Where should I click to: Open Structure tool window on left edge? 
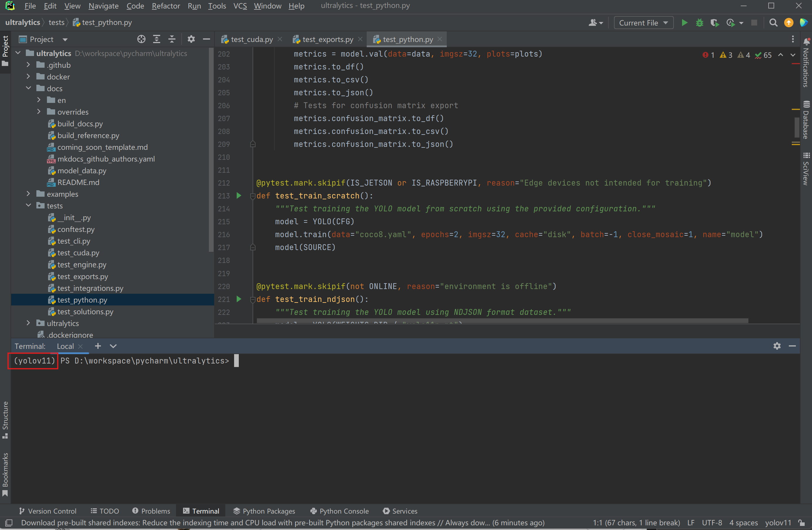pyautogui.click(x=5, y=420)
